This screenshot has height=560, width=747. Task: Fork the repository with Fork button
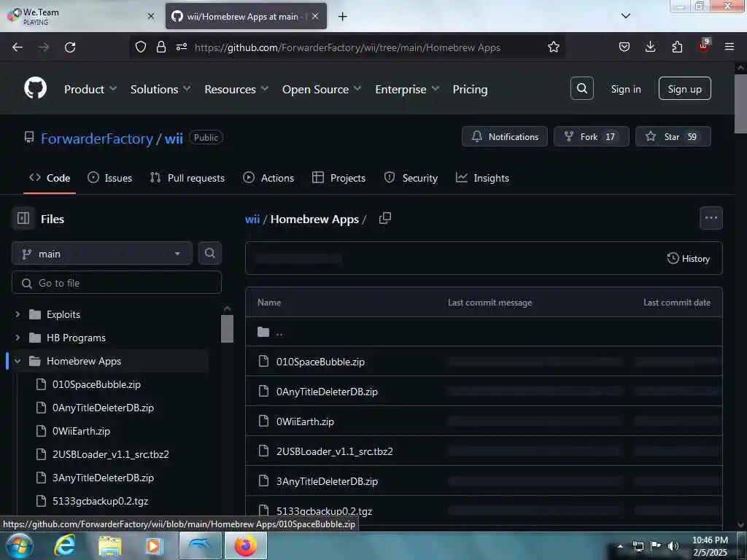[x=591, y=136]
